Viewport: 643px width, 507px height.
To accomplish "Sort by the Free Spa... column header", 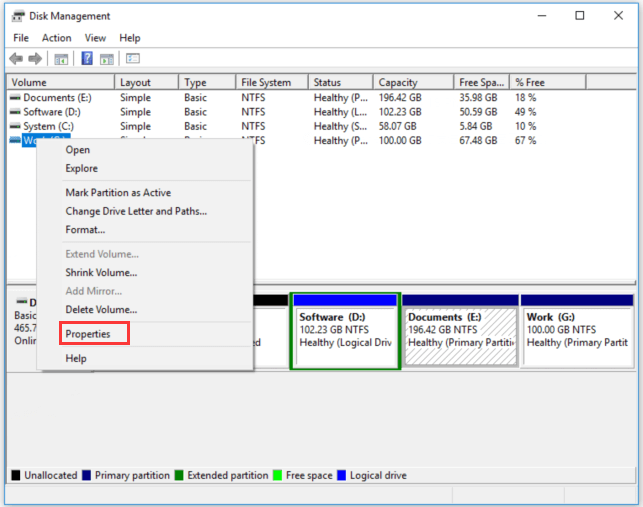I will pos(482,82).
